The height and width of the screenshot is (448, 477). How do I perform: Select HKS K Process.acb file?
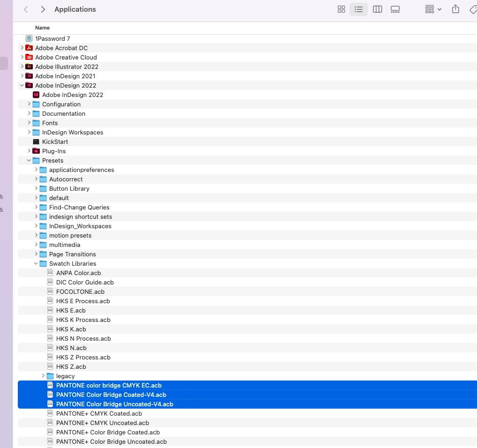coord(247,320)
